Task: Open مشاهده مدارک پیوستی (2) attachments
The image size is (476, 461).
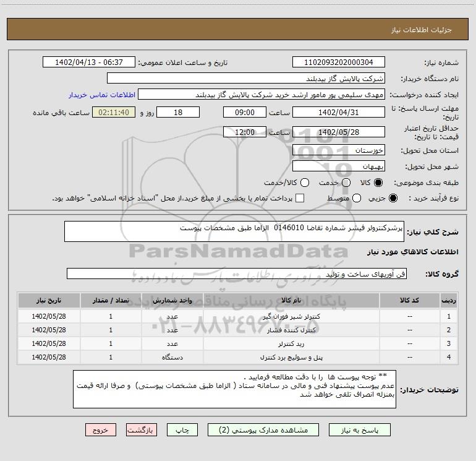Action: [x=263, y=430]
